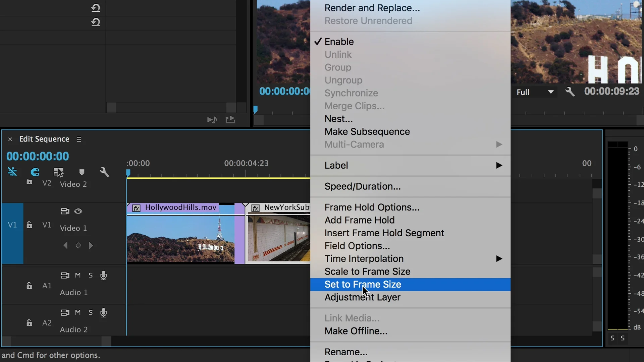Open the Edit Sequence panel menu
The image size is (644, 362).
79,139
